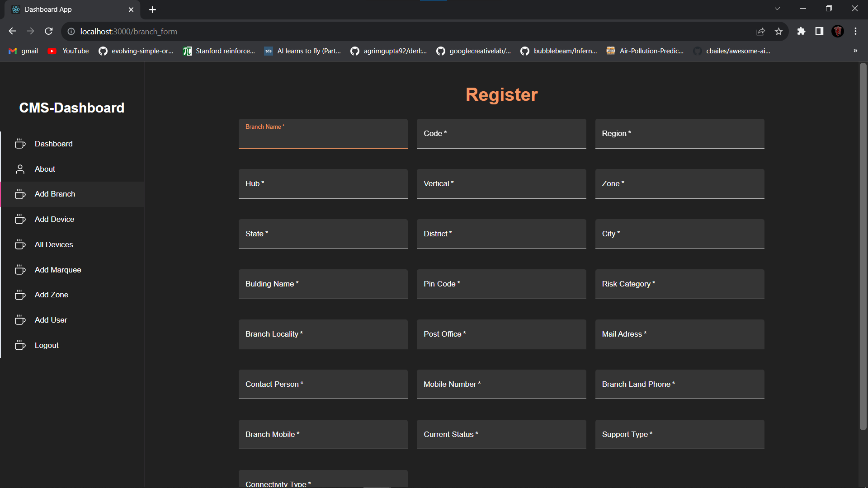Click the reload page icon
The height and width of the screenshot is (488, 868).
click(x=48, y=31)
